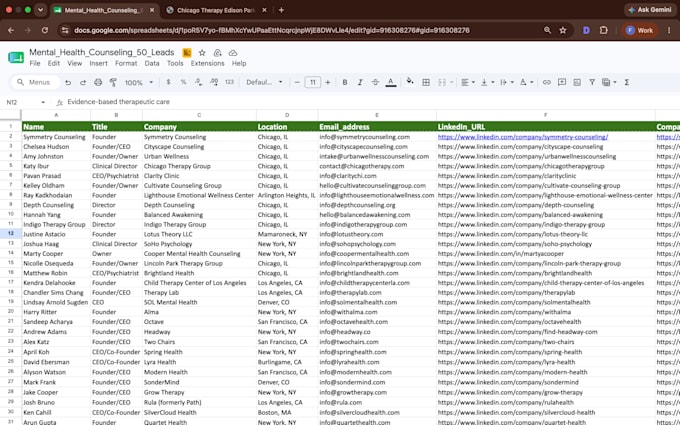Open the Work profile button
This screenshot has height=425, width=680.
point(640,30)
